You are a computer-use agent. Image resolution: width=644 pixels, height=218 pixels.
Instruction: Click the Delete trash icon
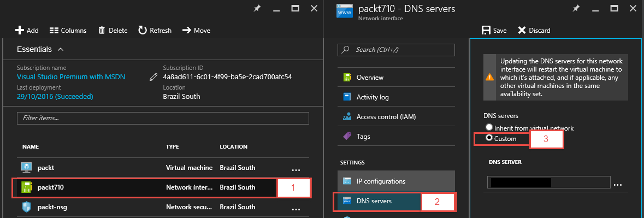pyautogui.click(x=102, y=31)
